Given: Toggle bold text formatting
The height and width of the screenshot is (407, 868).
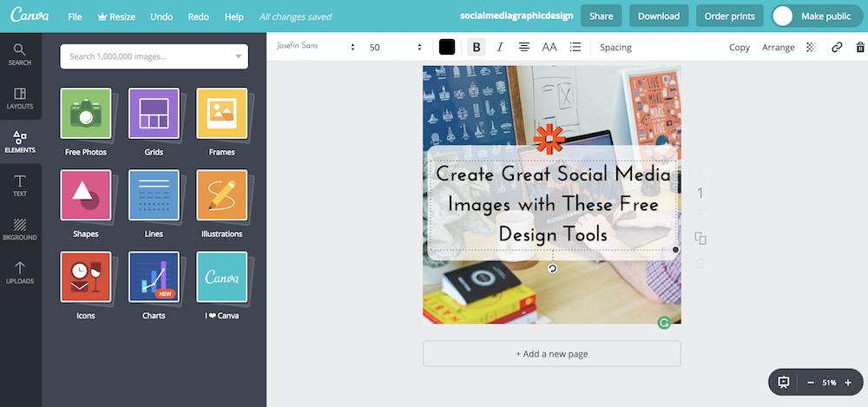Looking at the screenshot, I should click(x=475, y=47).
